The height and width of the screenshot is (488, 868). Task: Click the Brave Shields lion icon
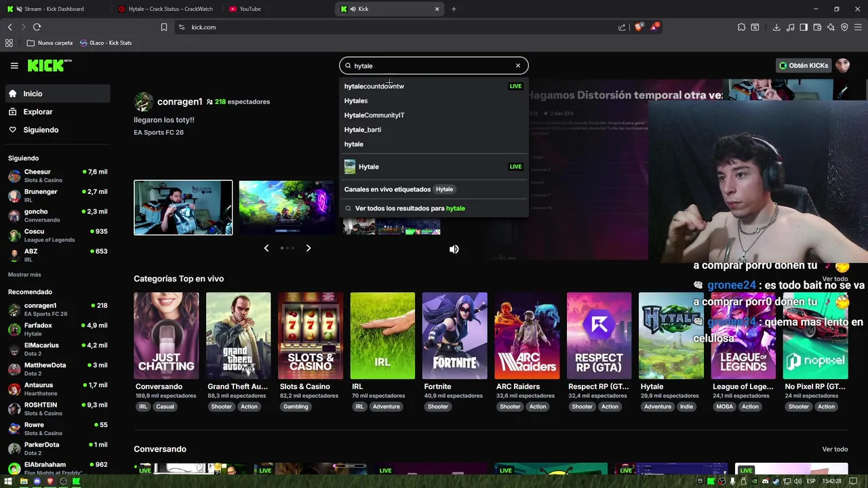click(x=638, y=27)
